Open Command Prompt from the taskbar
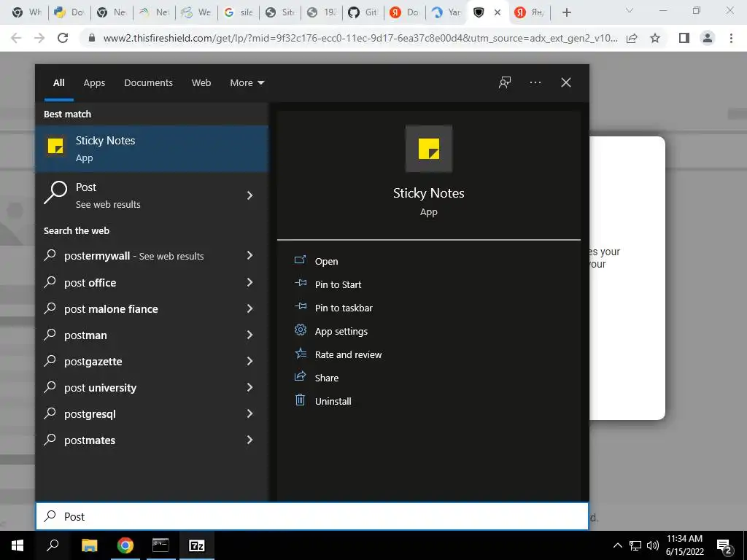The width and height of the screenshot is (747, 560). [x=160, y=545]
